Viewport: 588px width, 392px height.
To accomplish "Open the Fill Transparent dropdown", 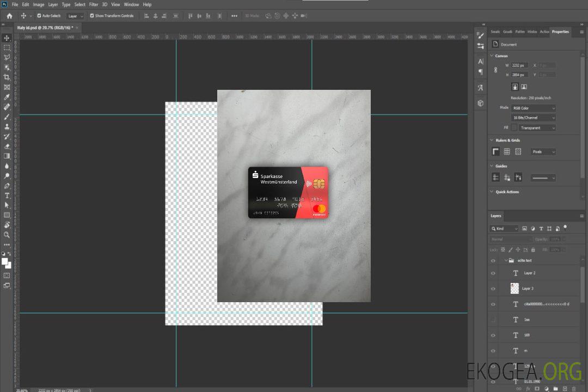I will [537, 128].
